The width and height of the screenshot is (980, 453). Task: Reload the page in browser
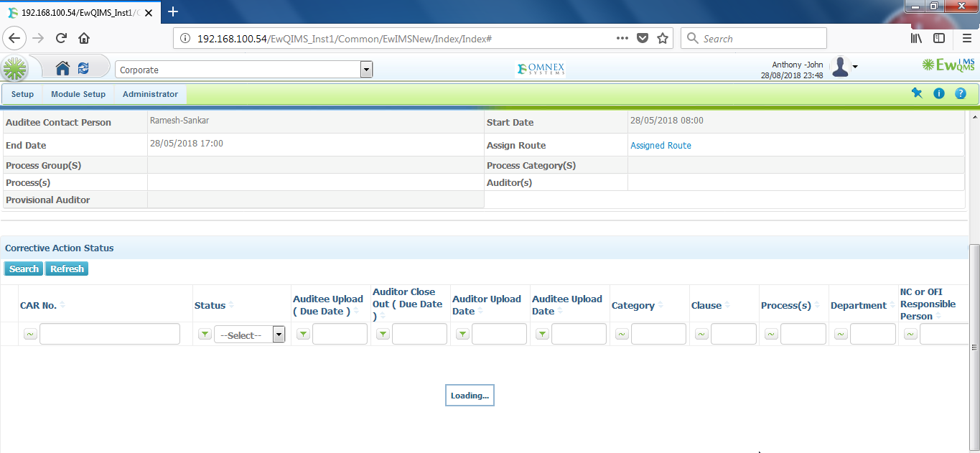coord(61,38)
